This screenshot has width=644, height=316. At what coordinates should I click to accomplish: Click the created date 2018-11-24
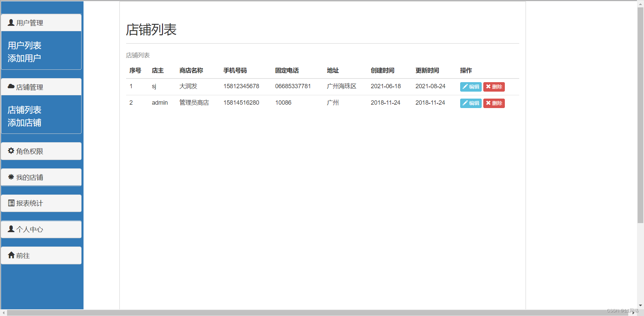tap(385, 103)
